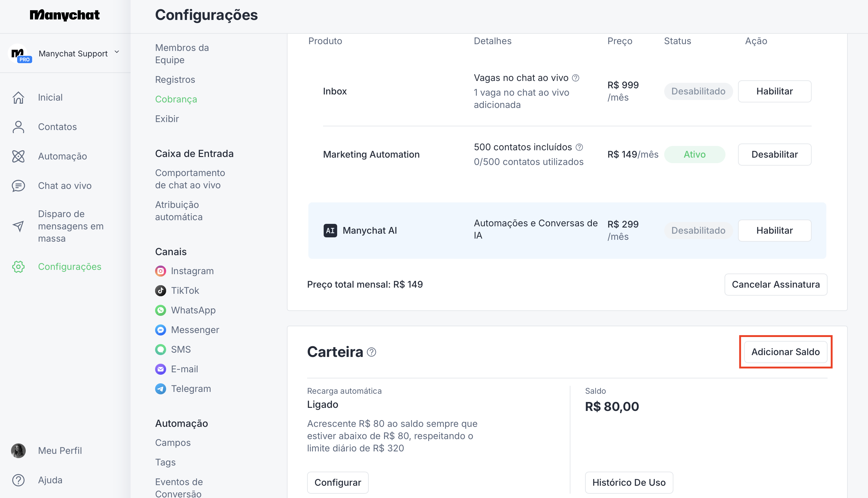This screenshot has height=498, width=868.
Task: Click 0/500 contatos utilizados text
Action: (528, 162)
